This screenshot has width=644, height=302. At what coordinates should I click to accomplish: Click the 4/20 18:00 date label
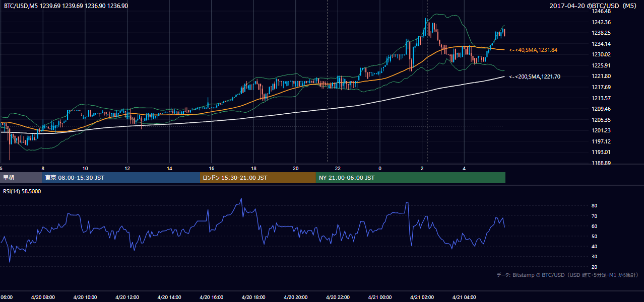click(x=253, y=297)
